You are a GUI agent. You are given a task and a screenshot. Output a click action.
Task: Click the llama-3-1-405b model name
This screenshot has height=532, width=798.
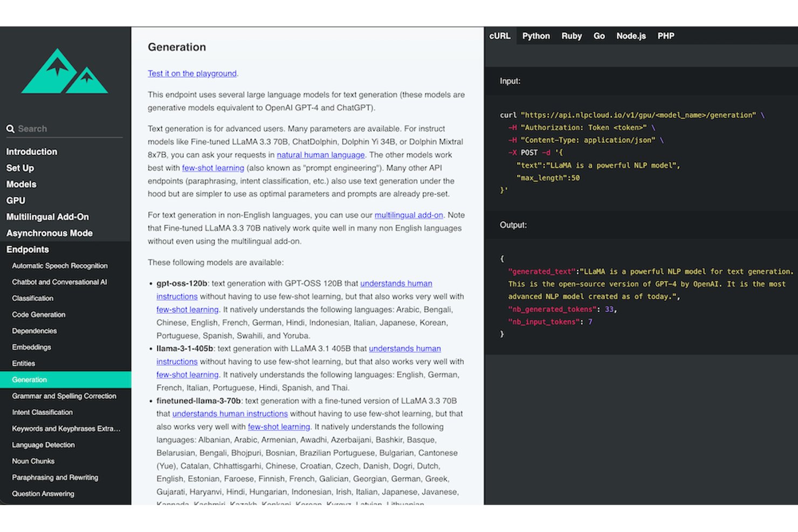pos(184,348)
